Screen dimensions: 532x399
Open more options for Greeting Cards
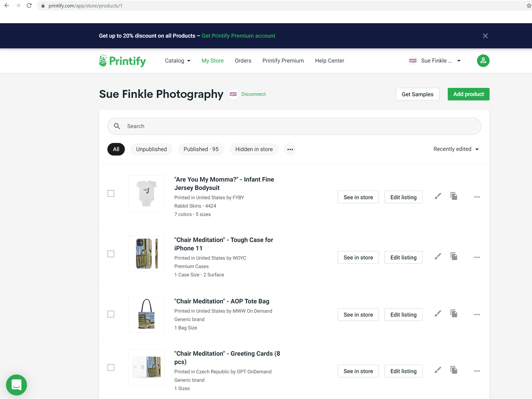[x=477, y=371]
